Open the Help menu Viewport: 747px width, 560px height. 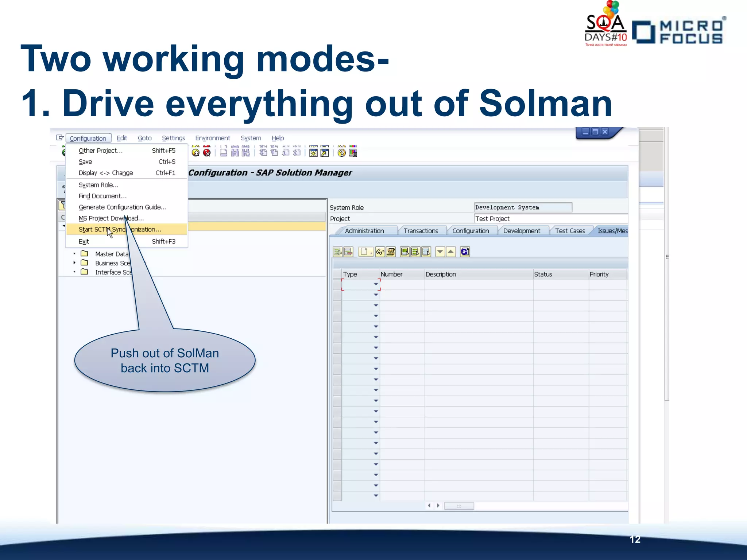coord(278,138)
